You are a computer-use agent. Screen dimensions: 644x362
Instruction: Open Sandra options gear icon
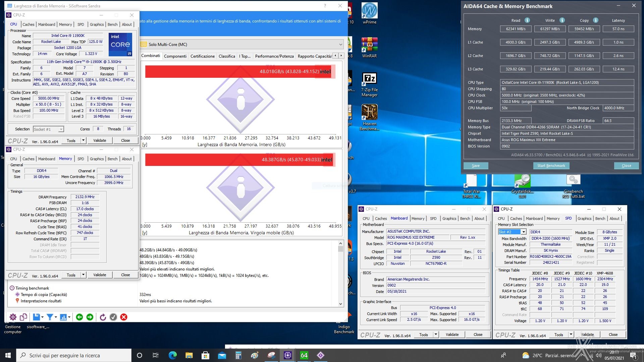pyautogui.click(x=13, y=317)
